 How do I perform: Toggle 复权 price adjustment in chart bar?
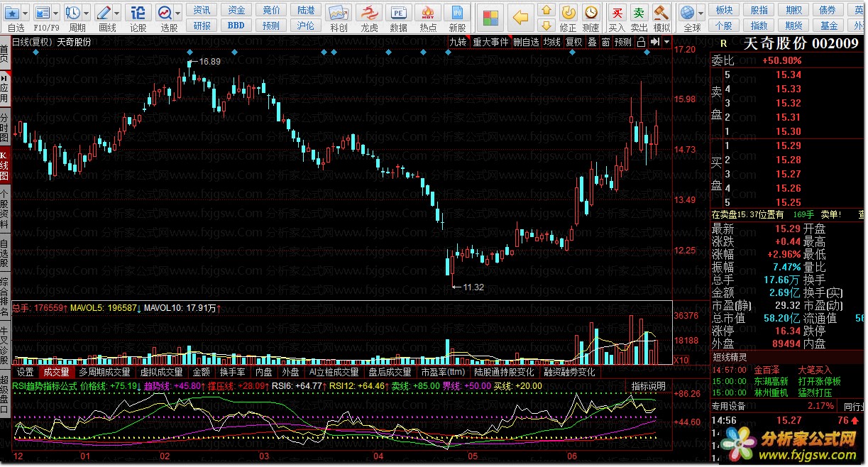[x=574, y=42]
